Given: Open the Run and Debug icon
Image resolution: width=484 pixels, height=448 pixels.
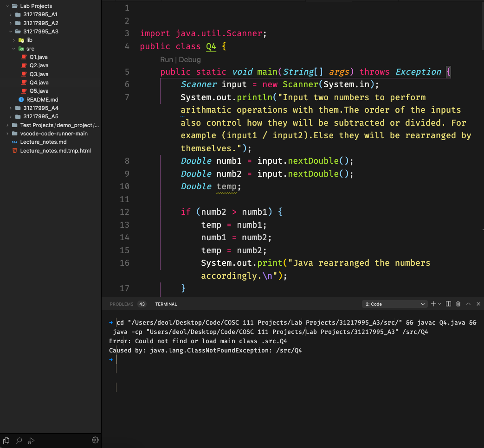Looking at the screenshot, I should pos(31,441).
